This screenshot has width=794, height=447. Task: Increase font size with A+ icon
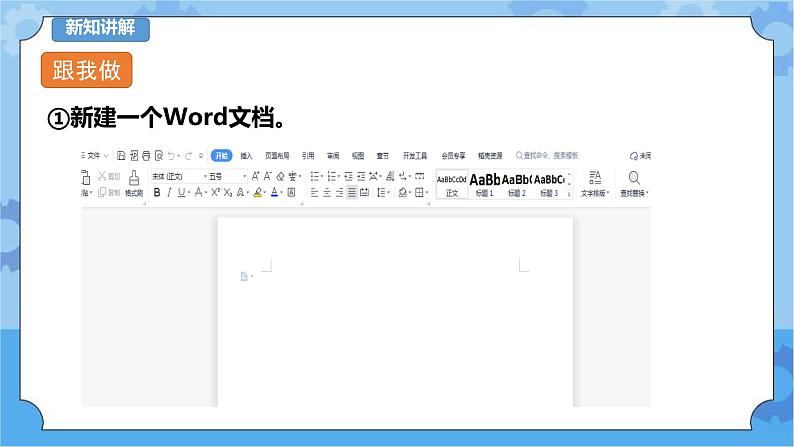click(x=255, y=176)
